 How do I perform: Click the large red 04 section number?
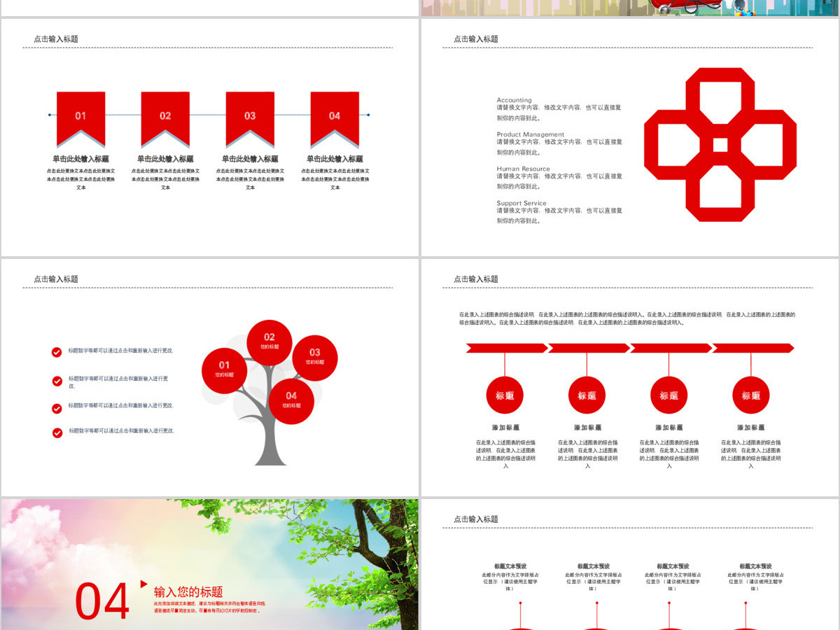click(103, 602)
